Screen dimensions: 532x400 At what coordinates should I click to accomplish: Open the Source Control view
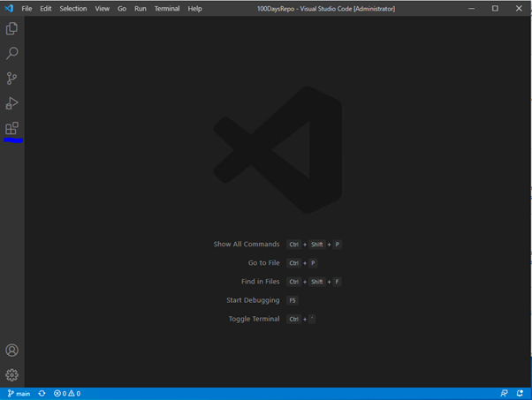point(12,79)
